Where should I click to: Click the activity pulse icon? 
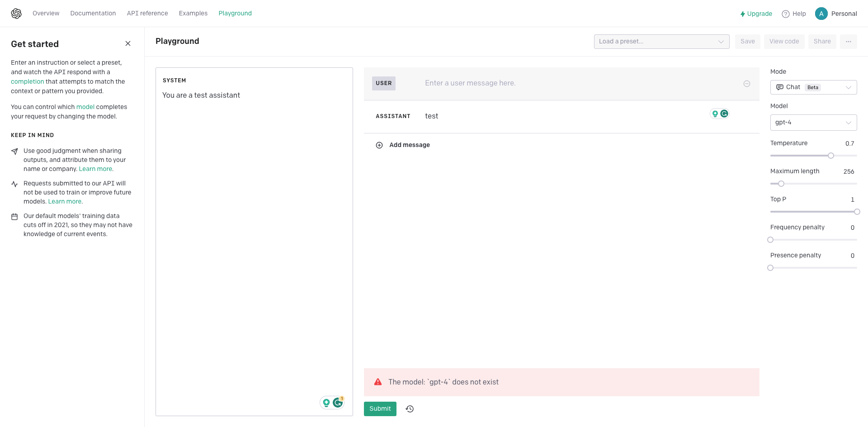pyautogui.click(x=14, y=184)
